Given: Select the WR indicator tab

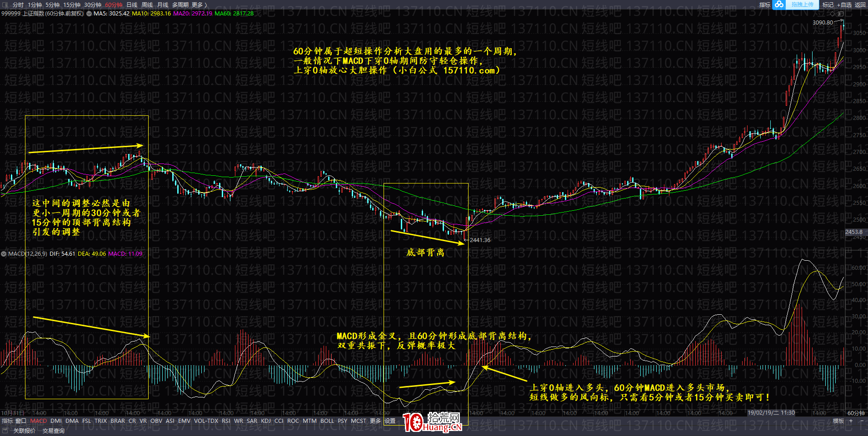Looking at the screenshot, I should pyautogui.click(x=239, y=421).
